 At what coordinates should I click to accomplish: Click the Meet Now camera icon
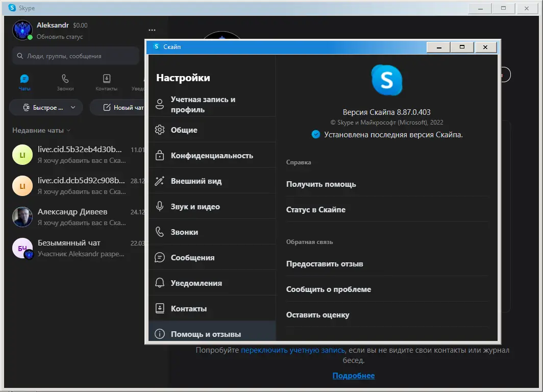(26, 107)
